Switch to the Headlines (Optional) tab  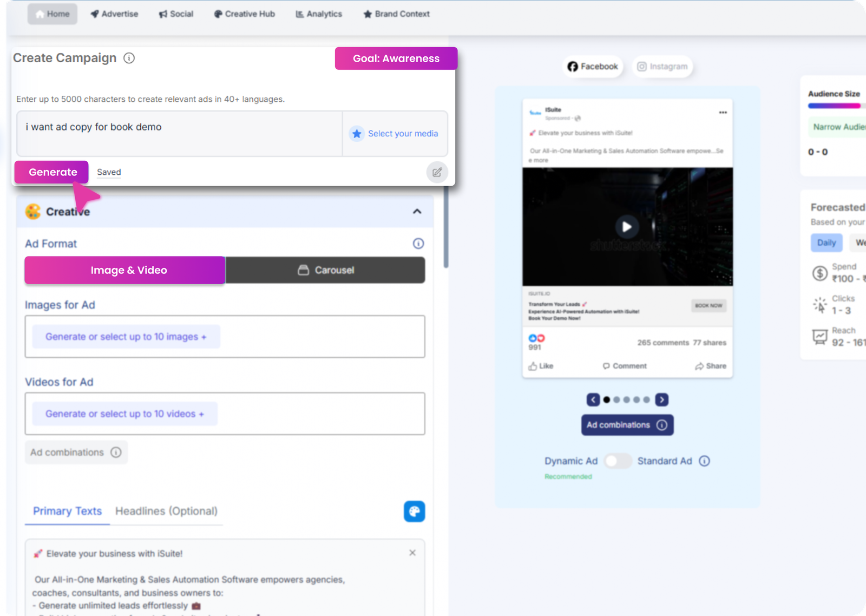(x=166, y=511)
